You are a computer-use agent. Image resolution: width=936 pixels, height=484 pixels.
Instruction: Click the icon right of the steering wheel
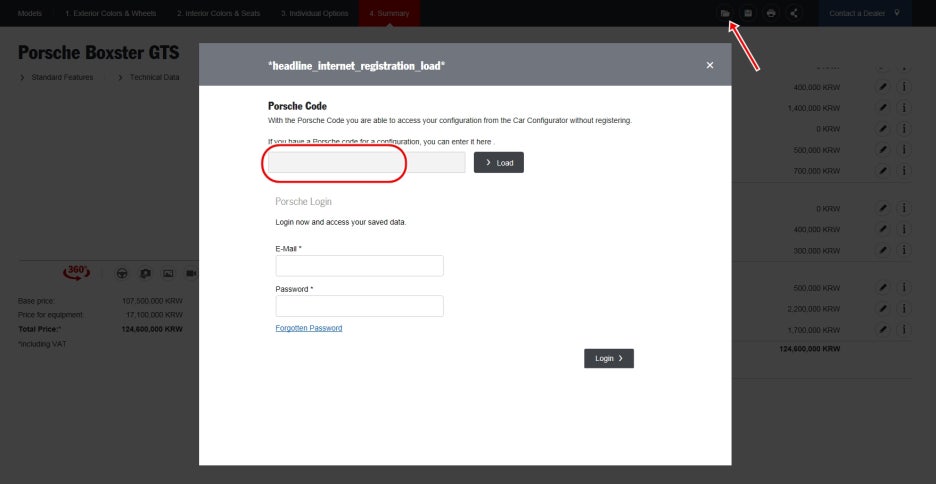coord(145,273)
